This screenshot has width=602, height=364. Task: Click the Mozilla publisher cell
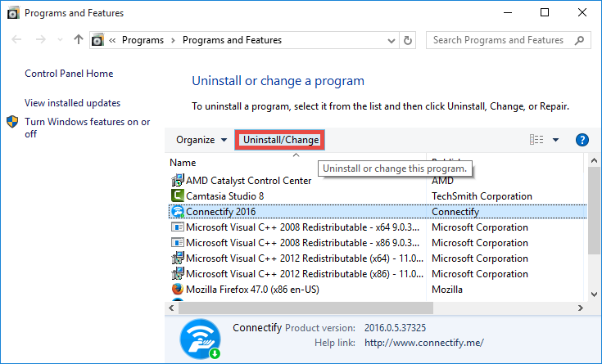click(447, 290)
